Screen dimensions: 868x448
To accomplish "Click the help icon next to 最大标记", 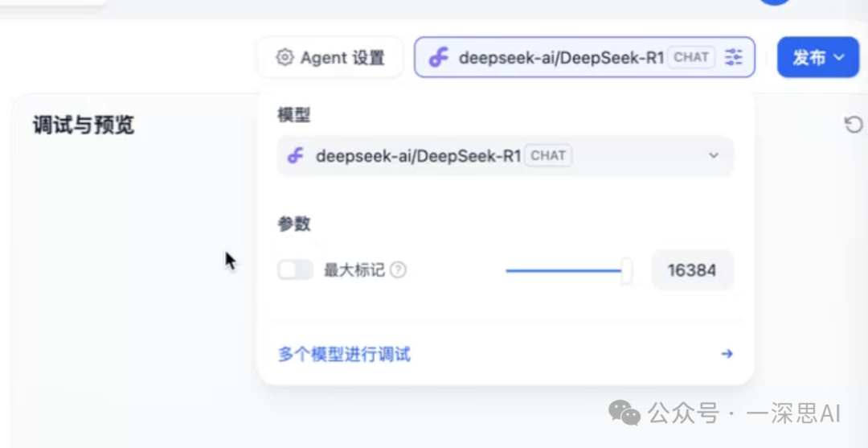I will (x=398, y=270).
